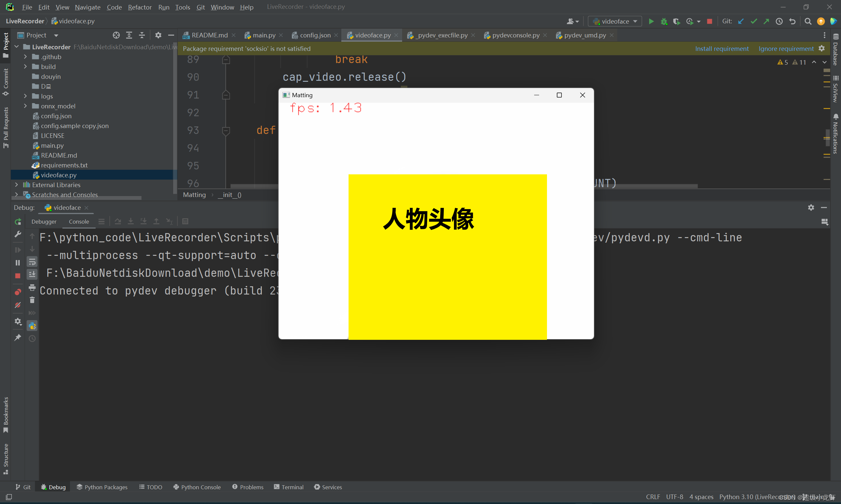Hide the Project panel
The image size is (841, 504).
coord(171,35)
